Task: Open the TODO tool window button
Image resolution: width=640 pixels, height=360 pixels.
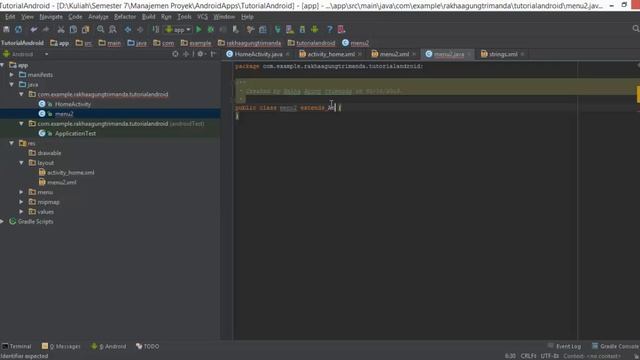Action: (147, 346)
